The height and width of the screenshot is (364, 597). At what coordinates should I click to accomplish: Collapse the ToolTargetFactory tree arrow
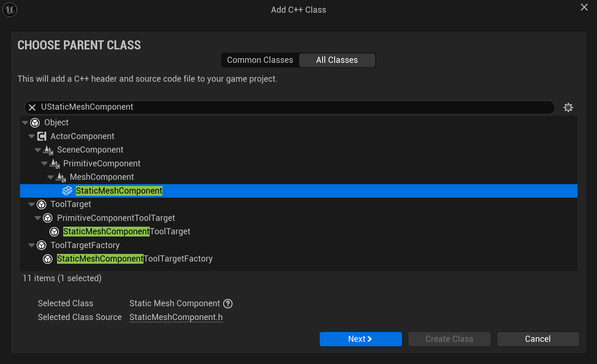coord(32,245)
